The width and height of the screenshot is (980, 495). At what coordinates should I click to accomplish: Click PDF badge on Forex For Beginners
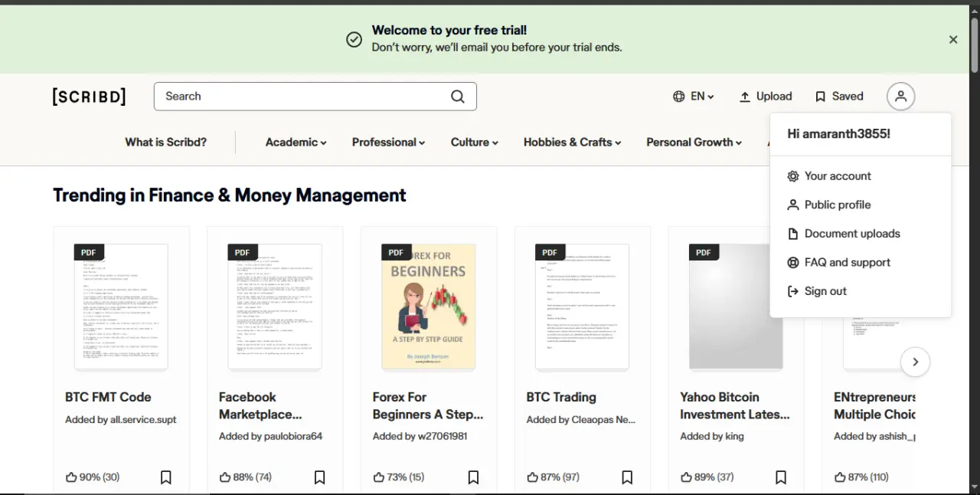tap(396, 252)
